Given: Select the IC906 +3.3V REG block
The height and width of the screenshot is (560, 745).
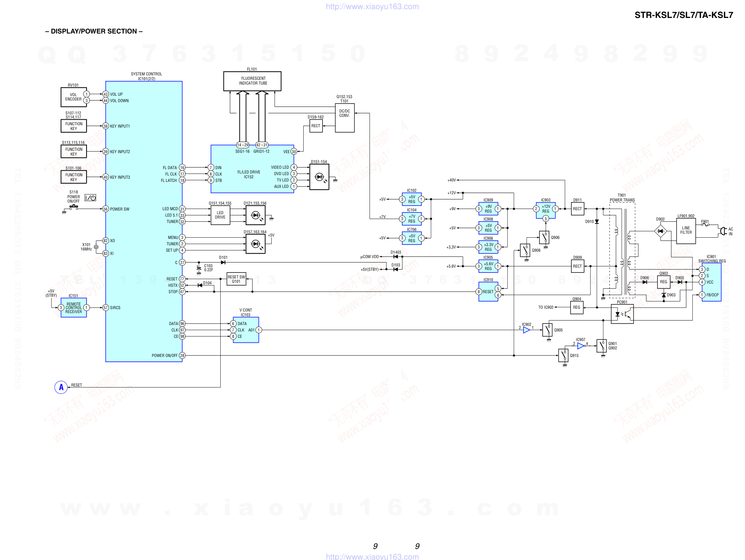Looking at the screenshot, I should click(488, 247).
